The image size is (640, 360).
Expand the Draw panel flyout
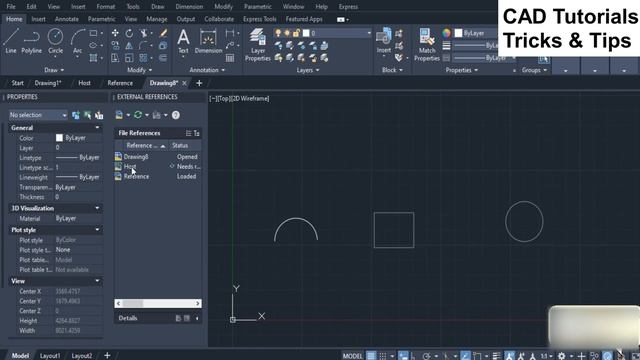click(54, 70)
